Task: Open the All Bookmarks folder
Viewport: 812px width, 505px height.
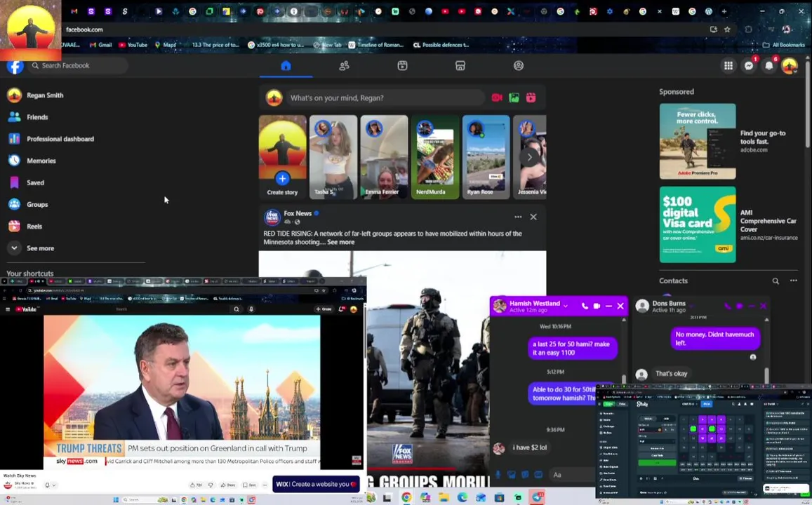Action: [783, 45]
